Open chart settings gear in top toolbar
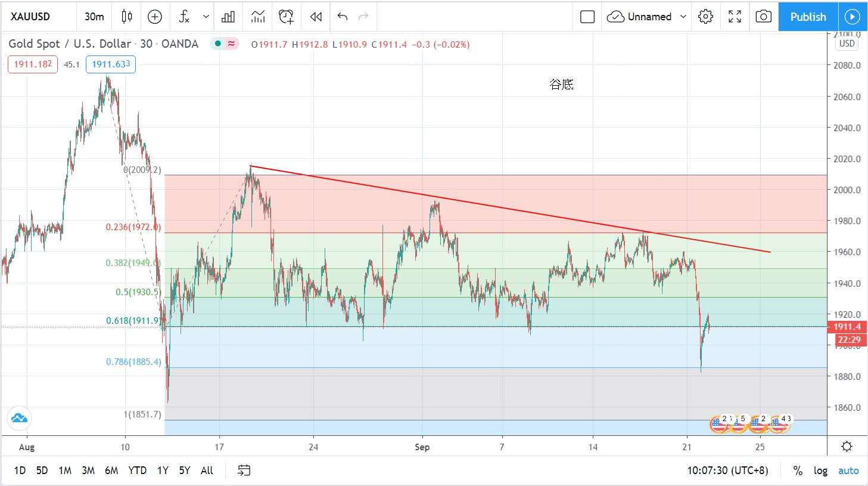This screenshot has height=486, width=868. point(705,17)
